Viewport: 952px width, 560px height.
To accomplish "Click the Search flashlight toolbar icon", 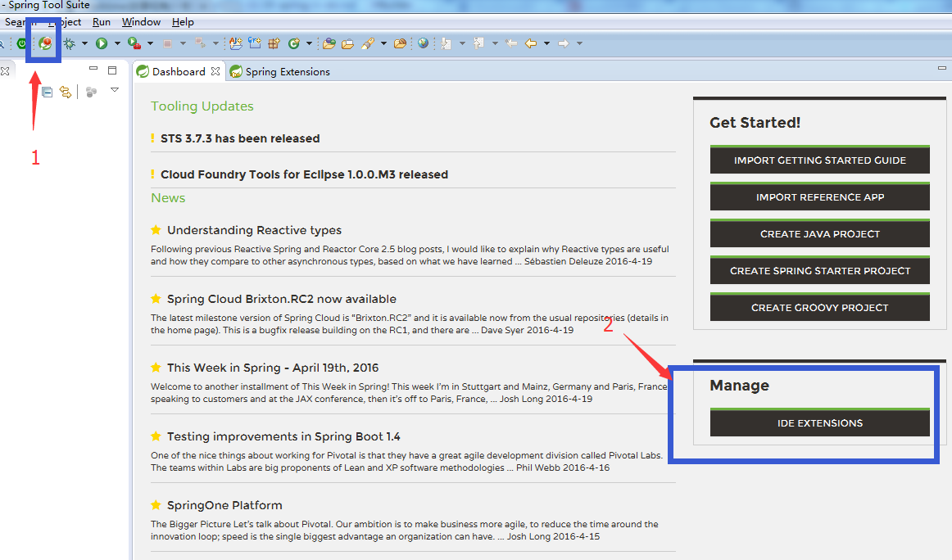I will point(367,43).
